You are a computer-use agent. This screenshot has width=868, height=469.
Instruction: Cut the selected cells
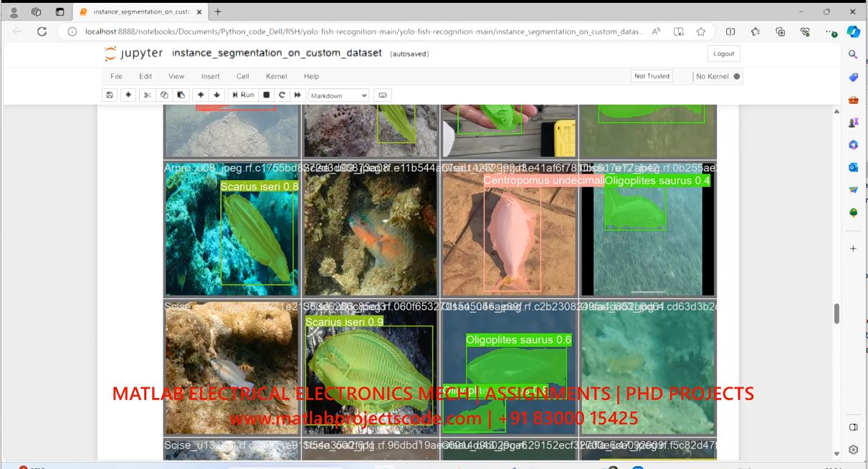click(x=147, y=95)
